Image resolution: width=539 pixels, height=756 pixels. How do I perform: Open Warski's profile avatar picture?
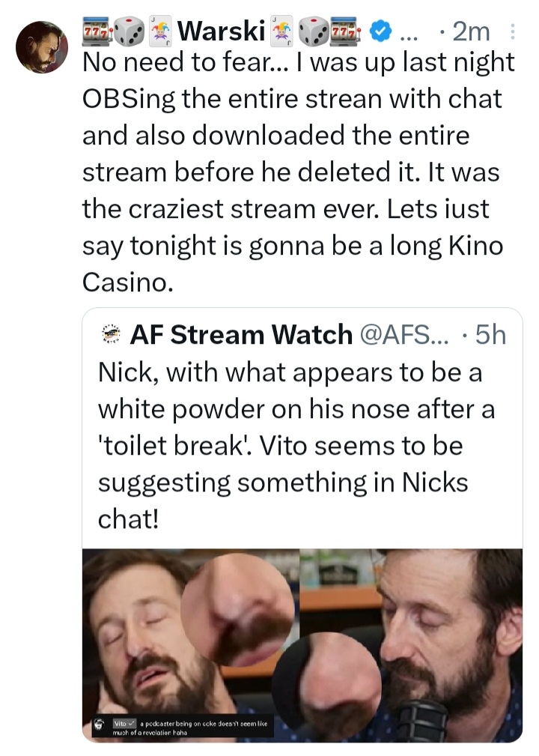tap(42, 46)
